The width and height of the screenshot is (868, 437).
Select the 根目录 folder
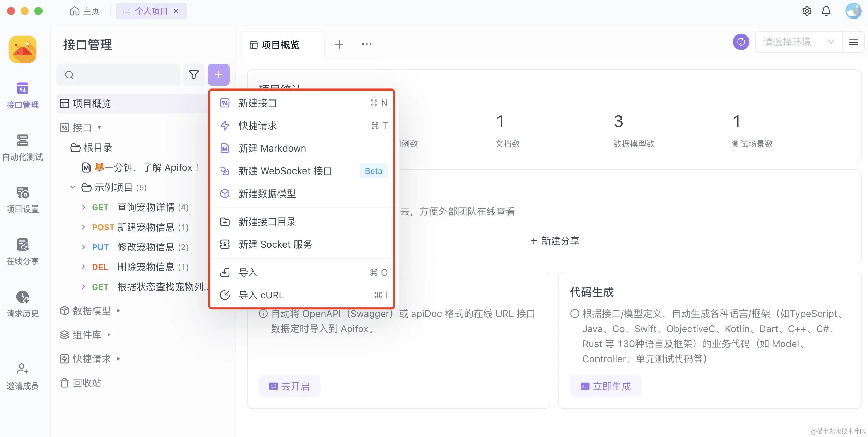(x=92, y=147)
